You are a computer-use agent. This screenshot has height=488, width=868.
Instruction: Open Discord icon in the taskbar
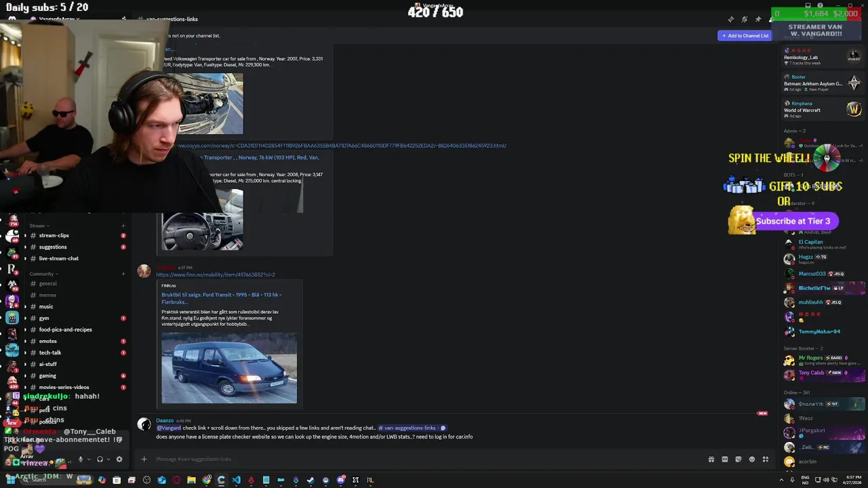[x=340, y=480]
